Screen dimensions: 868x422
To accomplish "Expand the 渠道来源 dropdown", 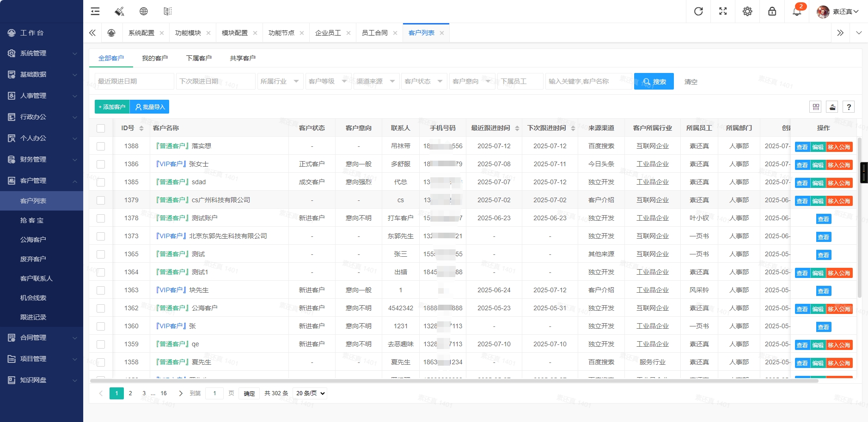I will pos(376,81).
